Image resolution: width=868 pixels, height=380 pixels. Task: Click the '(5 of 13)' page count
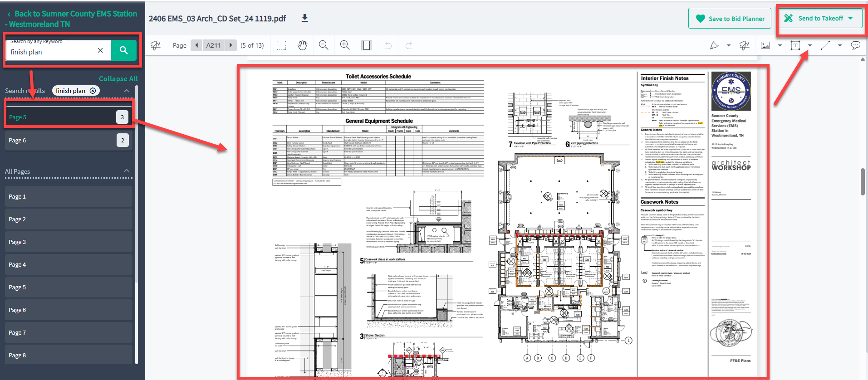click(x=252, y=45)
